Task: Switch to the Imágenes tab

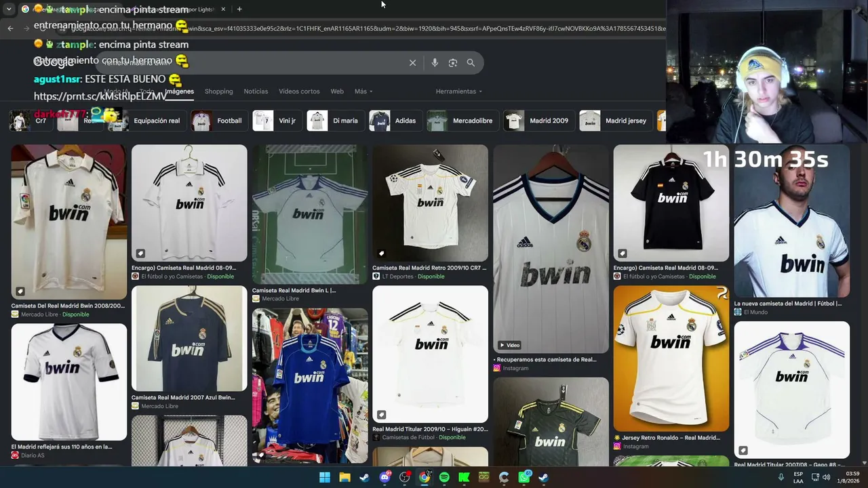Action: [179, 91]
